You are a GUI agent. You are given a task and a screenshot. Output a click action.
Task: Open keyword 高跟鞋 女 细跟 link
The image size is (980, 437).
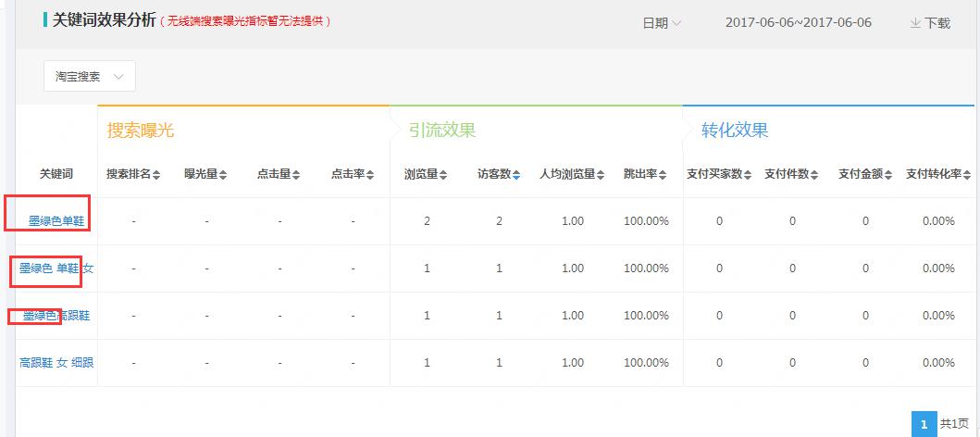56,363
